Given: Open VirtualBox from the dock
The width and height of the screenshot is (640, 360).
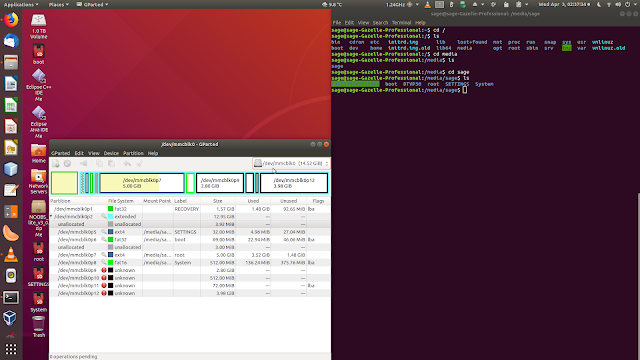Looking at the screenshot, I should pos(11,318).
